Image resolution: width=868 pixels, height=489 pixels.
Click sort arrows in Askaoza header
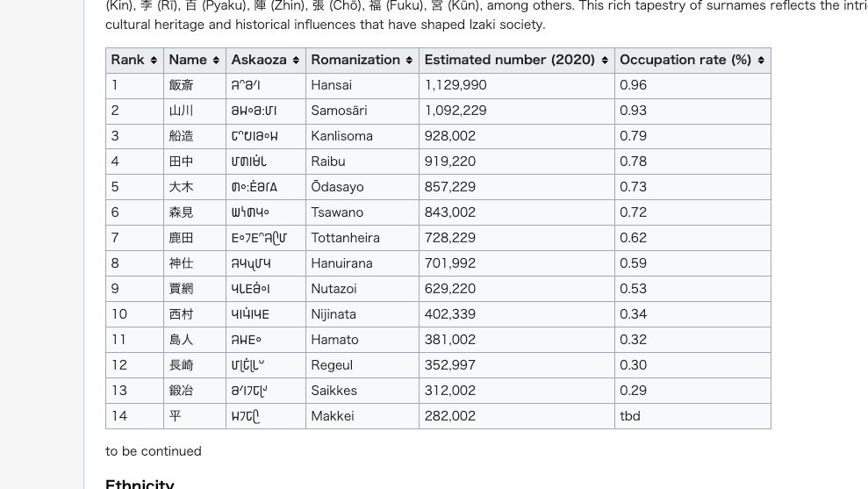click(296, 61)
